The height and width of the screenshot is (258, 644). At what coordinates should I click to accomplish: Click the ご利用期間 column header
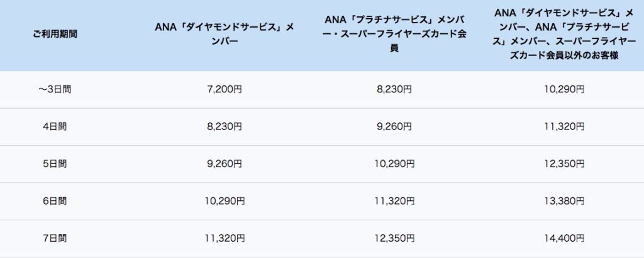point(55,34)
